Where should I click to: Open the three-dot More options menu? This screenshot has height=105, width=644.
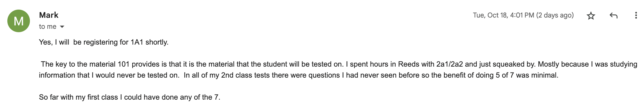636,15
